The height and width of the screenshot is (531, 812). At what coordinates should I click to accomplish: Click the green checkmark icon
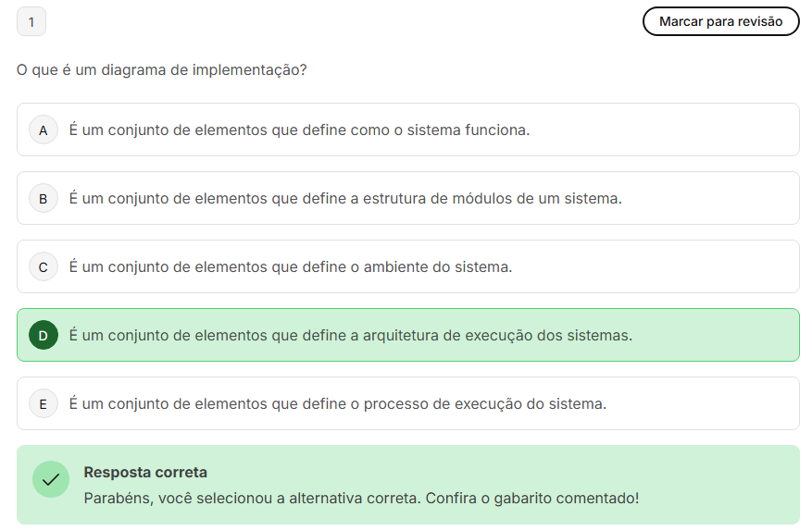(51, 479)
